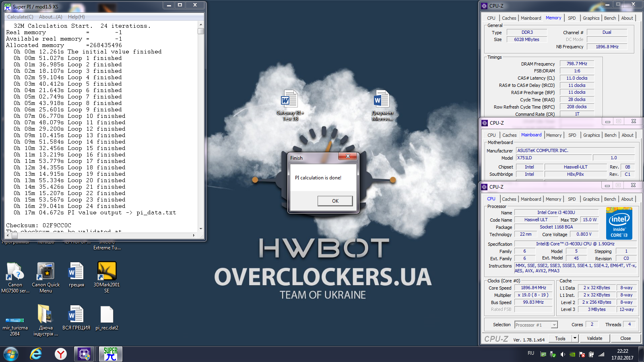Open the Tools dropdown arrow in CPU-Z
This screenshot has height=362, width=644.
575,339
